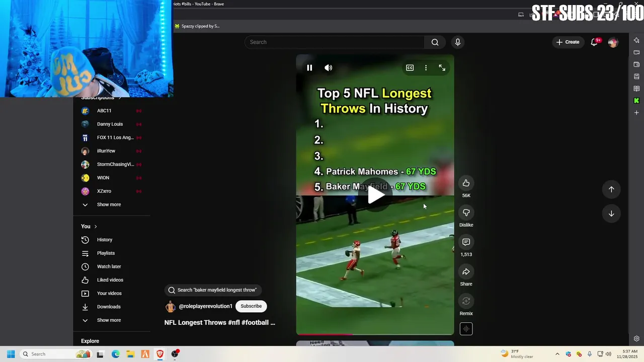Viewport: 644px width, 362px height.
Task: Open the @roleplayerevolution1 channel
Action: [206, 306]
